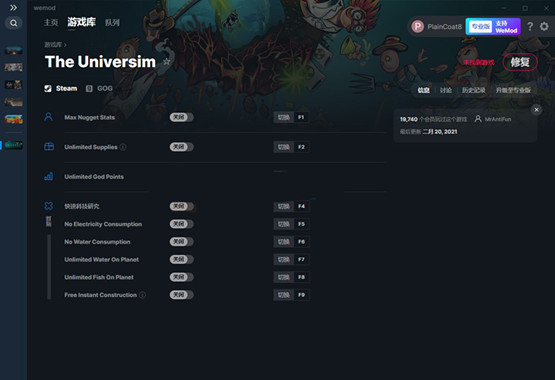
Task: Click info icon beside Free Instant Construction
Action: [x=142, y=295]
